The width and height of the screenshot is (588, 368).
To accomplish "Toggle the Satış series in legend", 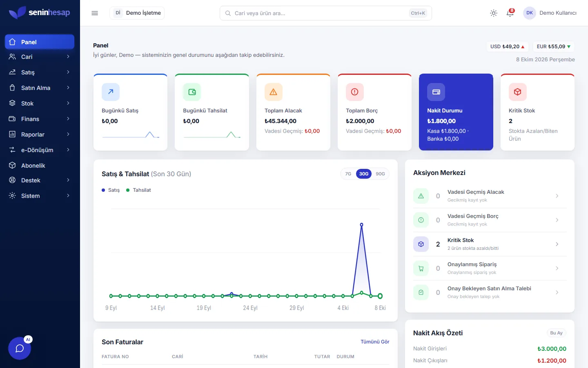I will (111, 190).
